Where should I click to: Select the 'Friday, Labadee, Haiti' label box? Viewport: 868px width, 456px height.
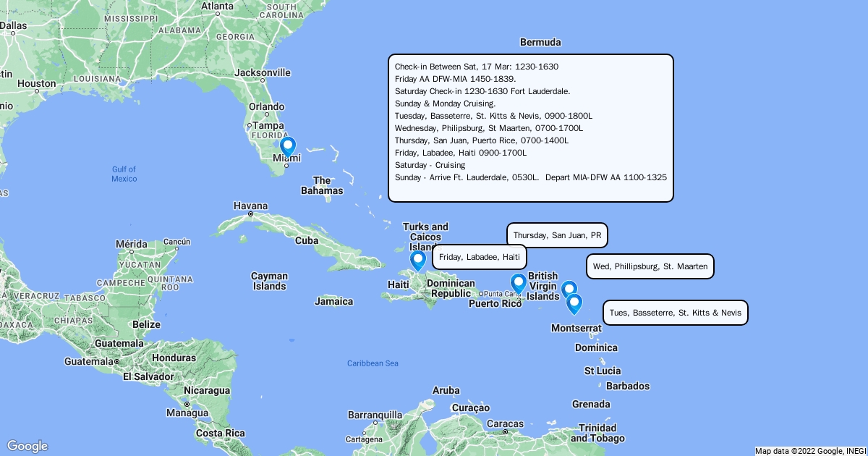click(480, 257)
